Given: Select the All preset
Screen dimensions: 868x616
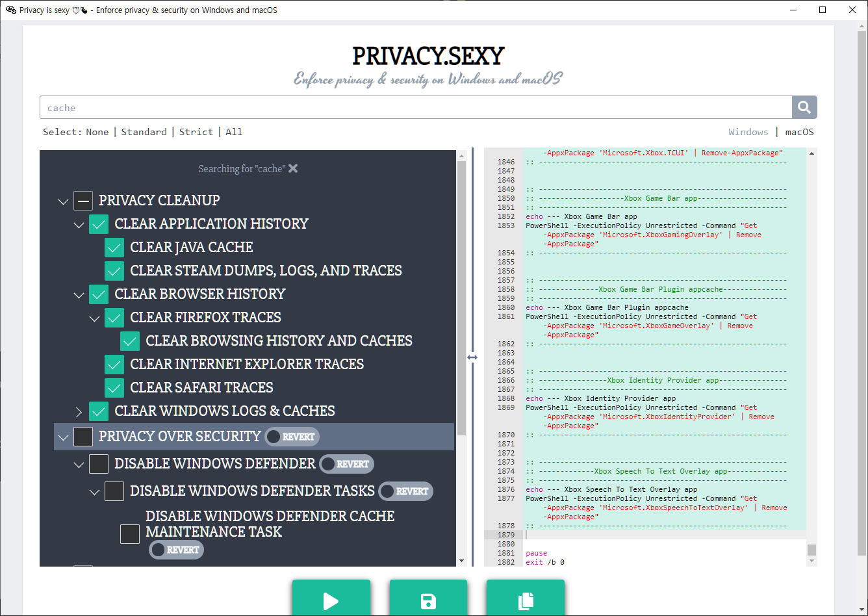Looking at the screenshot, I should tap(234, 132).
